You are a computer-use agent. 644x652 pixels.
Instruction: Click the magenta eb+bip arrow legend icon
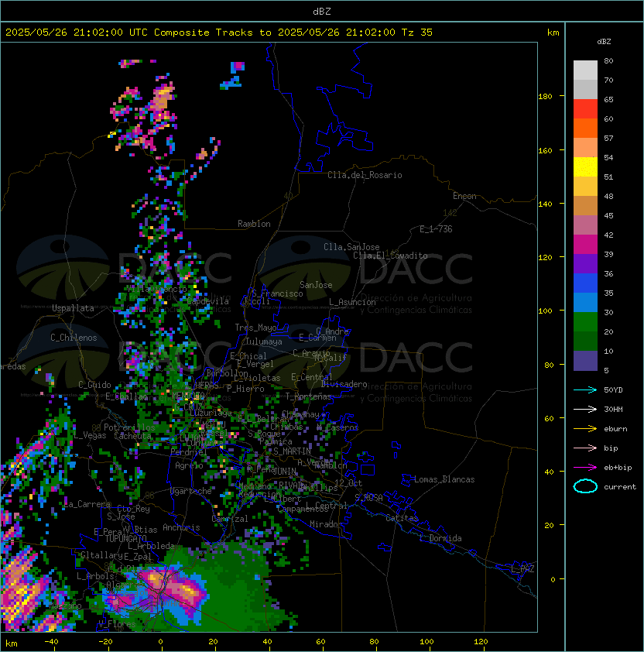[x=585, y=468]
